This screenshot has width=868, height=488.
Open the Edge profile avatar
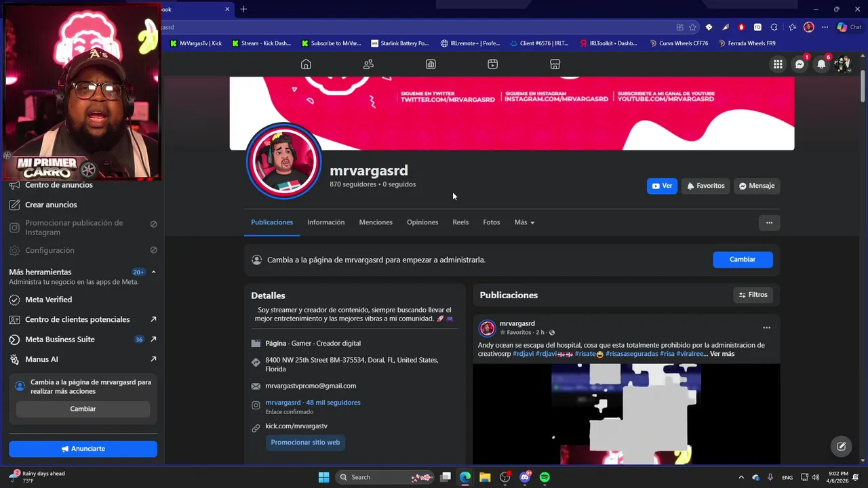pyautogui.click(x=808, y=27)
